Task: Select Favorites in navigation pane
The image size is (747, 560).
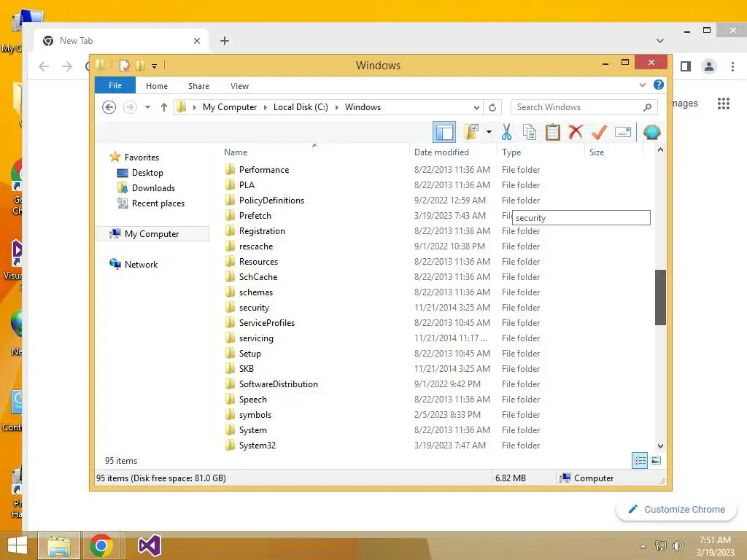Action: 142,157
